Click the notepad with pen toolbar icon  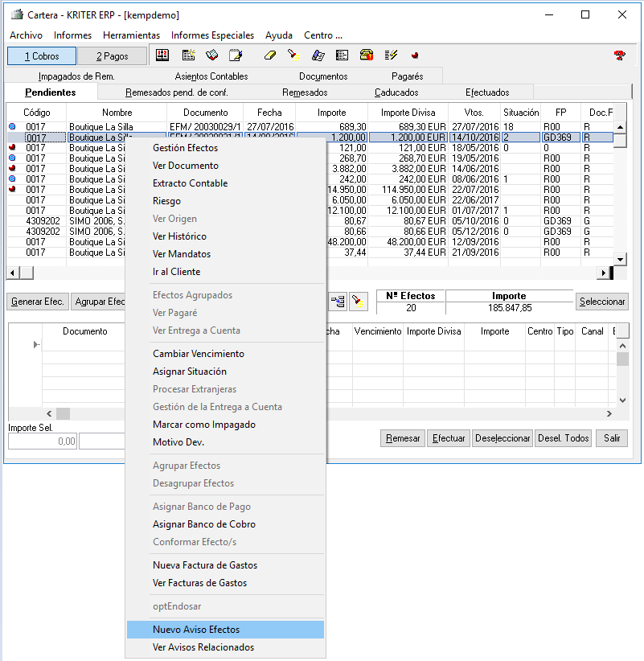coord(236,55)
